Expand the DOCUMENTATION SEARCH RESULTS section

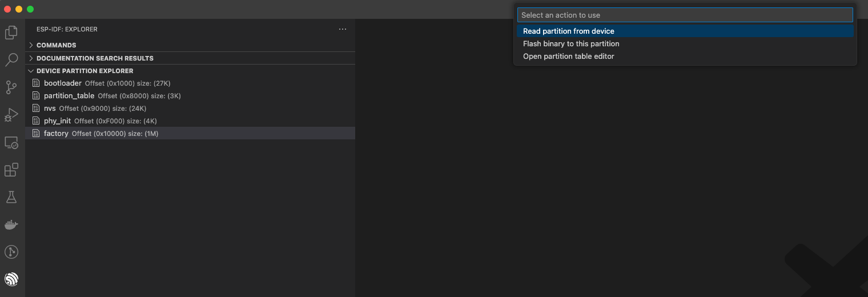pos(190,58)
